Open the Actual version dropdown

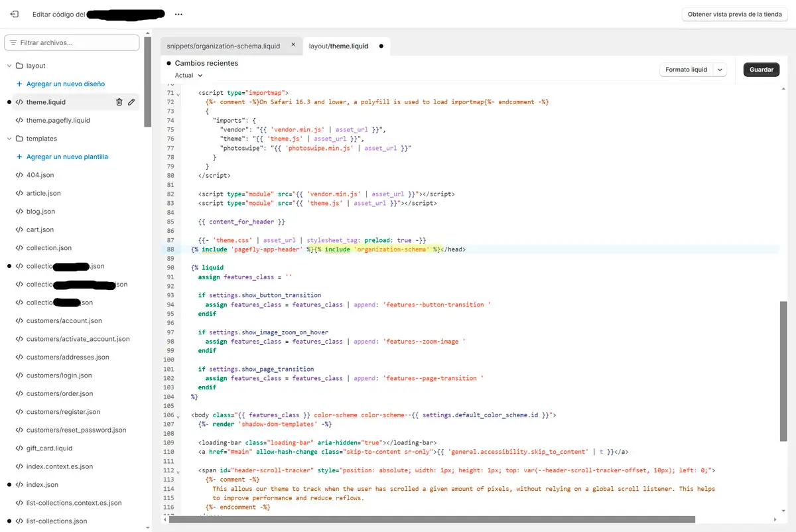click(x=188, y=76)
